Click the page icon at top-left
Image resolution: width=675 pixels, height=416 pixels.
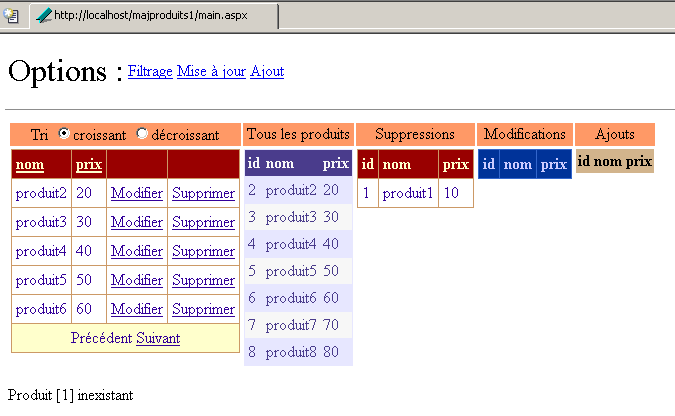coord(13,15)
